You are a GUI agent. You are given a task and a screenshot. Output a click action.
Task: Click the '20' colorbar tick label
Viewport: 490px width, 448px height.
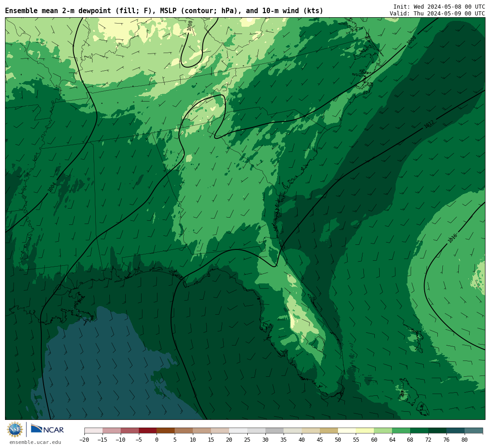[230, 439]
